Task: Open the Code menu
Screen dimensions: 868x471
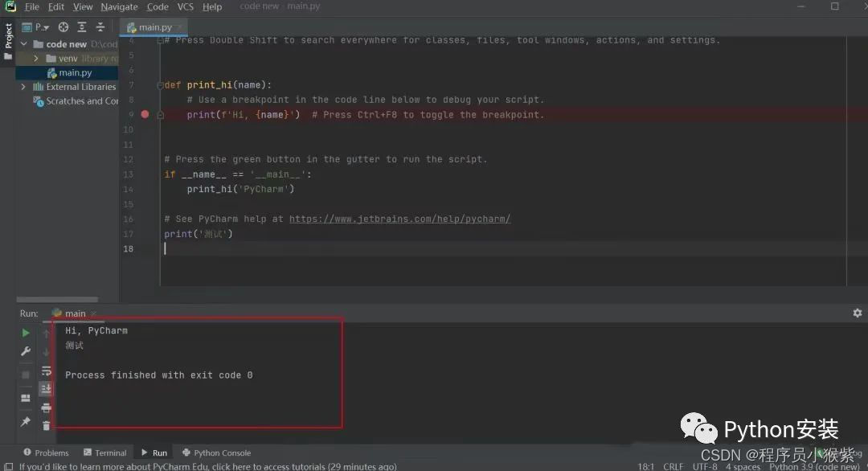Action: click(158, 6)
